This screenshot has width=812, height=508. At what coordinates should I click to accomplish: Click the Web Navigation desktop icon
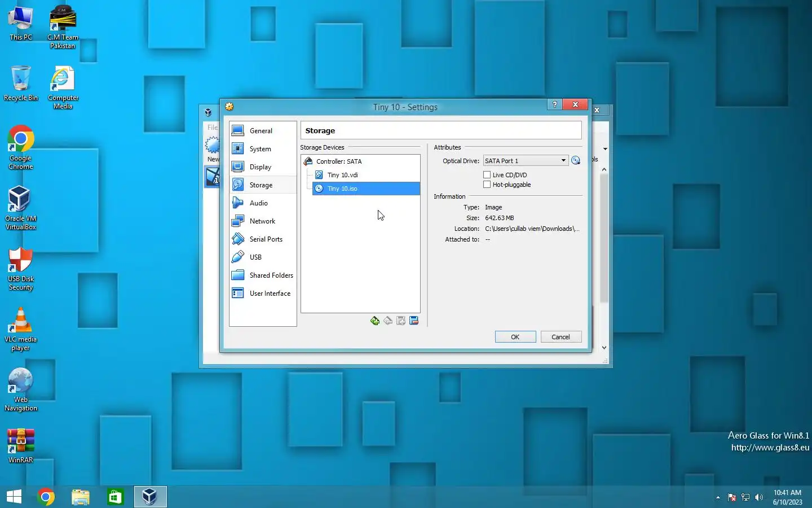[x=21, y=389]
